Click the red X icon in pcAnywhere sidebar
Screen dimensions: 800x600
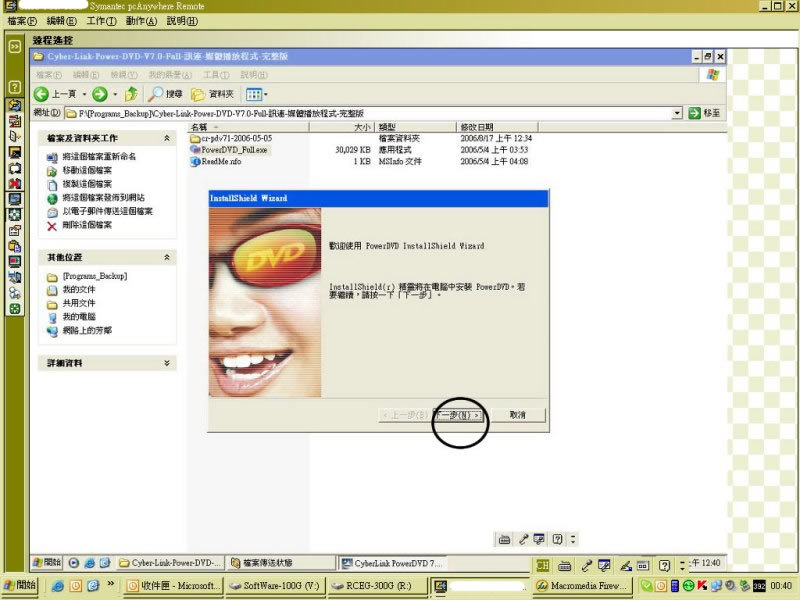click(15, 183)
